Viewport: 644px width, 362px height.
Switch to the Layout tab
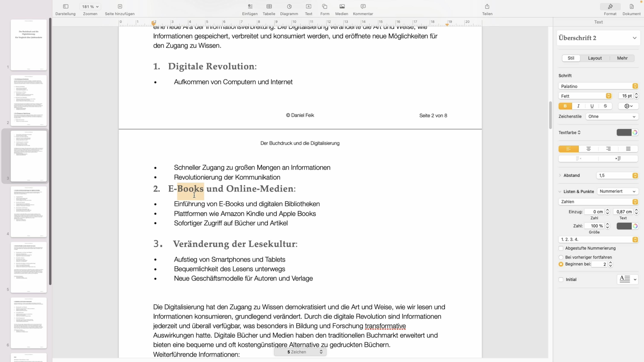595,58
